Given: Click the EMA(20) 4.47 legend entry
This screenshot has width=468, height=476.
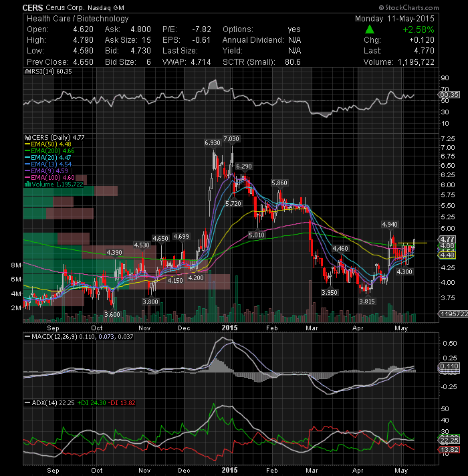Looking at the screenshot, I should click(48, 157).
